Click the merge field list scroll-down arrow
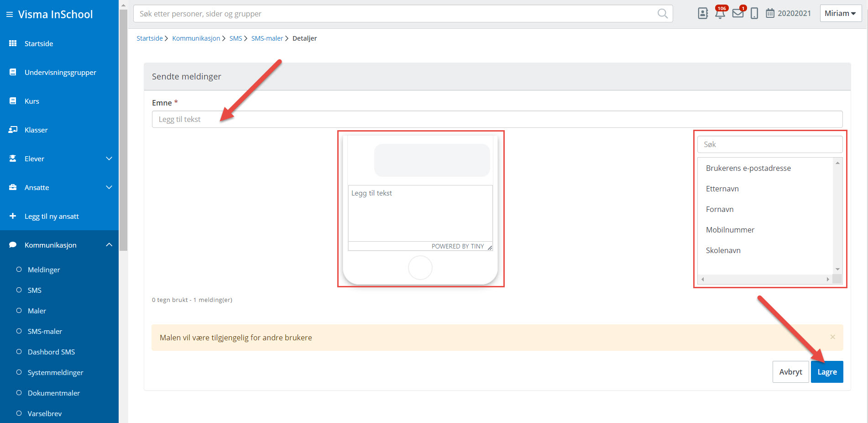Image resolution: width=868 pixels, height=423 pixels. click(x=837, y=269)
